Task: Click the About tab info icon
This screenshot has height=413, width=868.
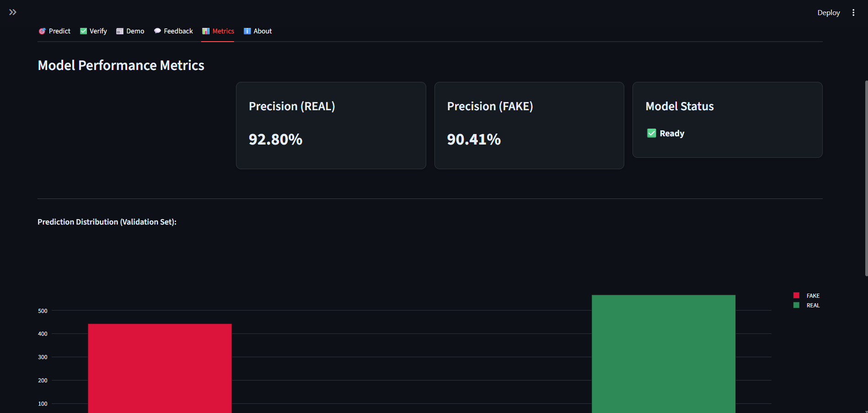Action: (247, 31)
